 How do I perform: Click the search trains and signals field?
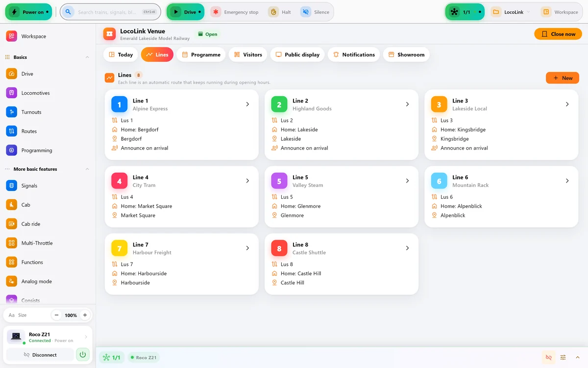[110, 12]
